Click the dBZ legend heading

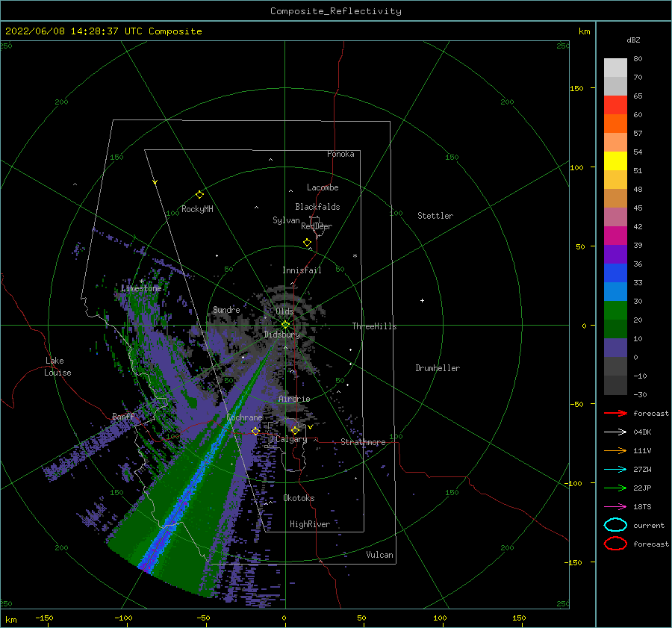pyautogui.click(x=633, y=40)
